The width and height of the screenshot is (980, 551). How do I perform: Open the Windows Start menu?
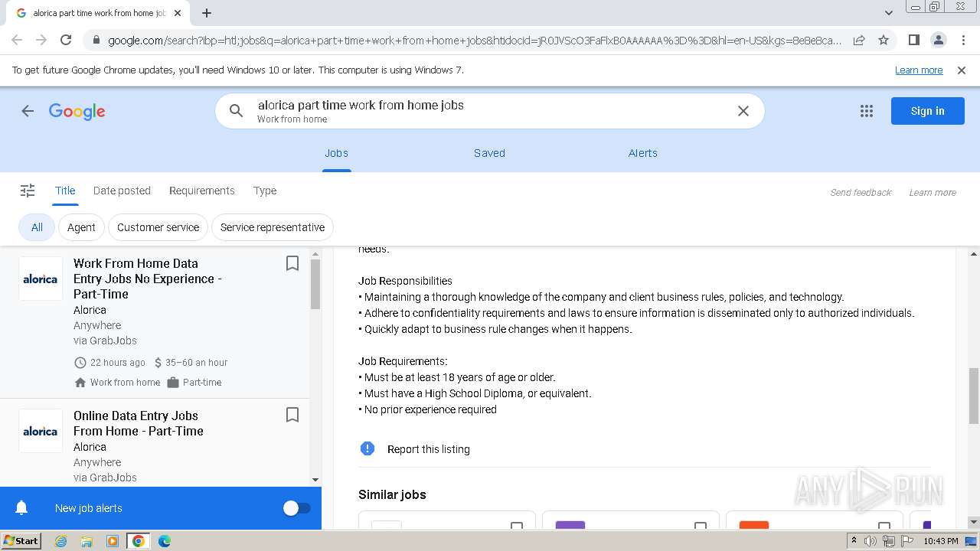point(21,541)
